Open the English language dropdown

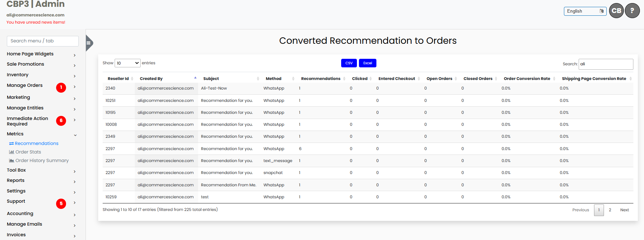point(585,11)
